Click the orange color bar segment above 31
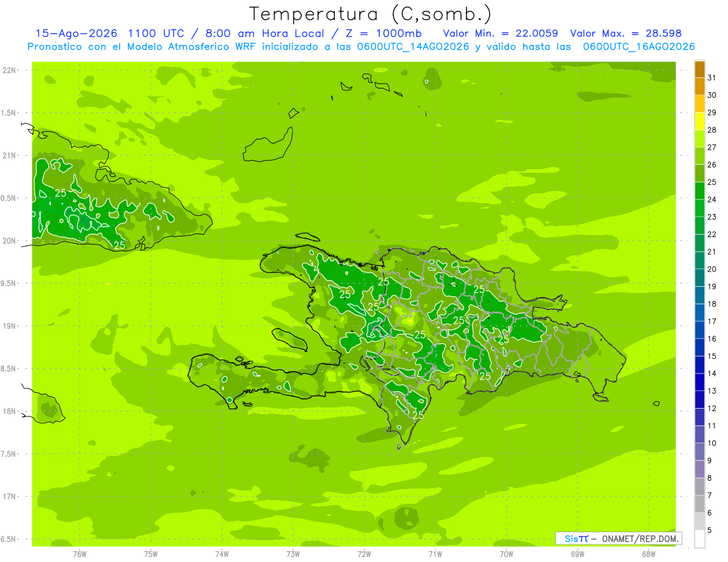Viewport: 728px width, 562px height. [699, 69]
